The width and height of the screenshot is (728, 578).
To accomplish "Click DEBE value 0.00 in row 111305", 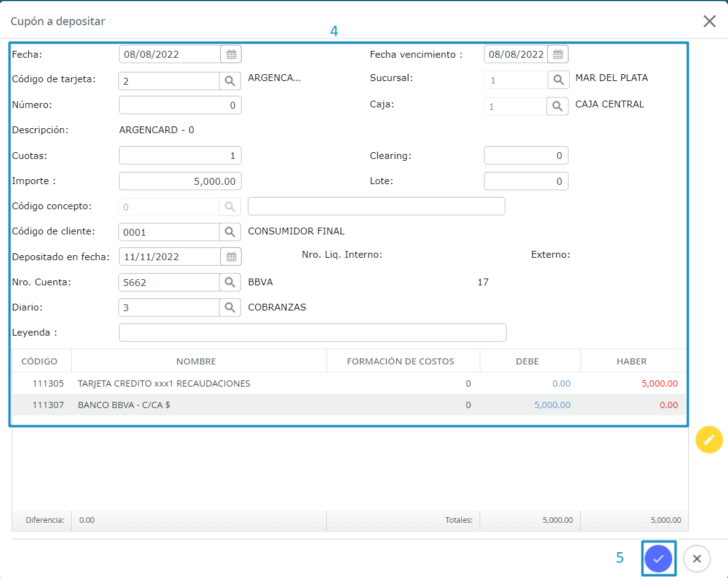I will [x=561, y=383].
